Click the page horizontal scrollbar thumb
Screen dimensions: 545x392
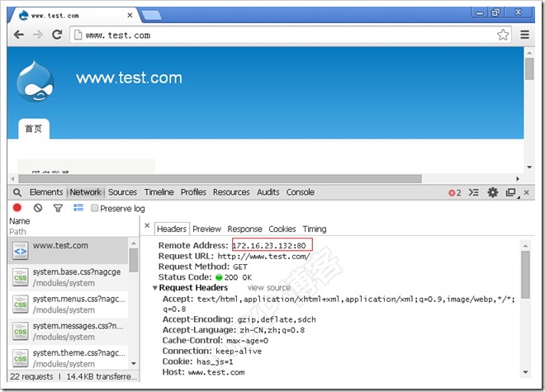(220, 179)
